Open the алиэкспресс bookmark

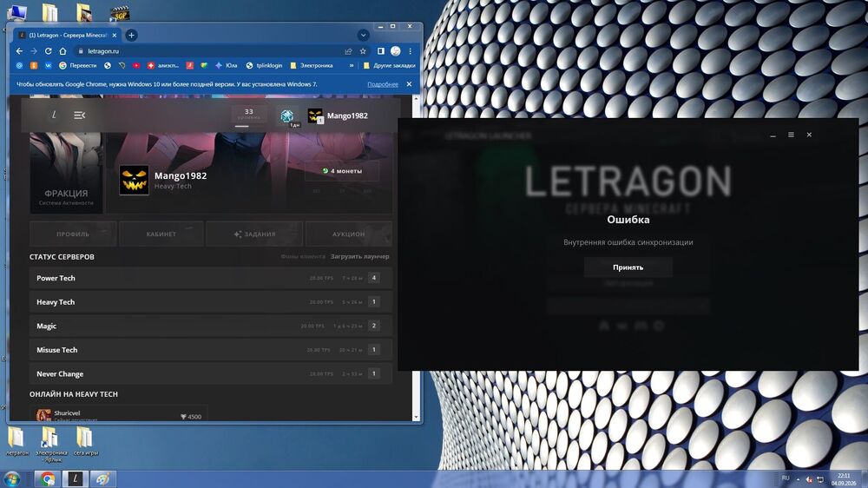tap(163, 65)
